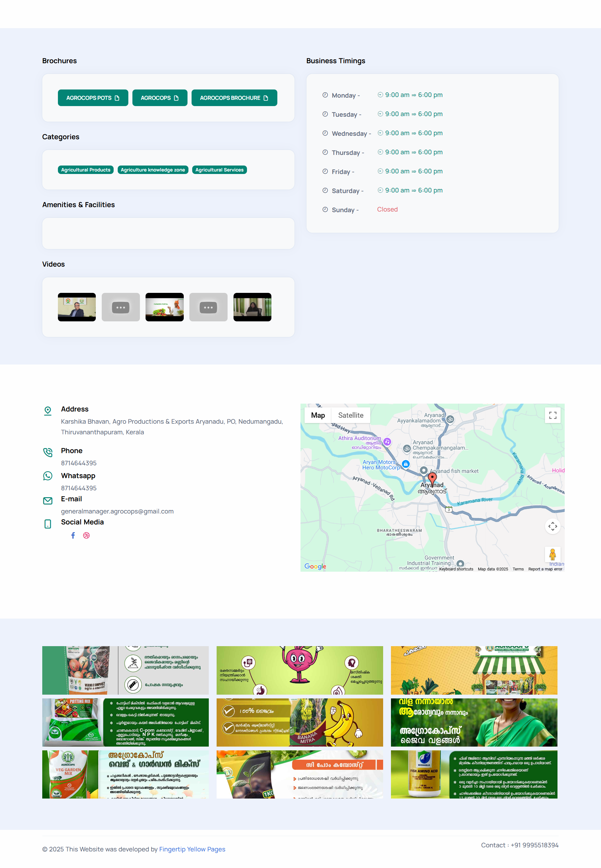Screen dimensions: 601x868
Task: Play the fifth video with woman seated
Action: pos(252,307)
